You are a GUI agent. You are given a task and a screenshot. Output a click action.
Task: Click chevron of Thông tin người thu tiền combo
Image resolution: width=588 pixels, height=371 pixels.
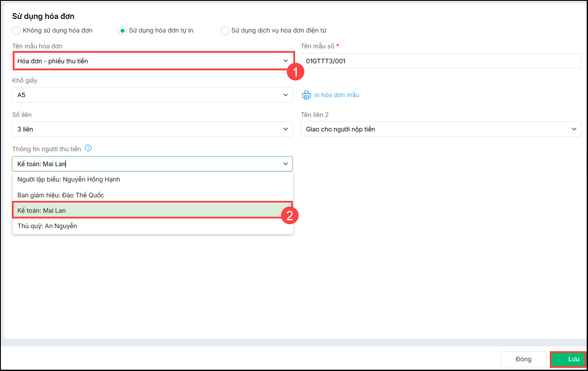tap(285, 164)
